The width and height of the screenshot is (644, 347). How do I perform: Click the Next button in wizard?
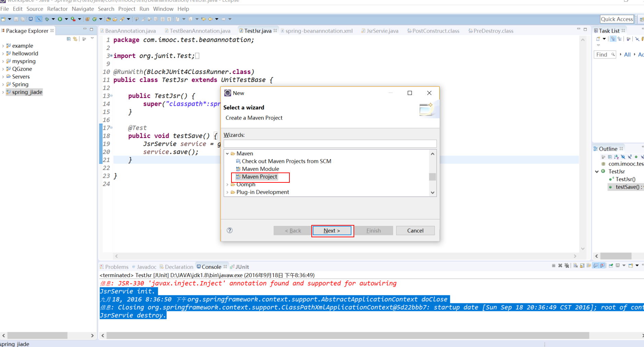(332, 230)
